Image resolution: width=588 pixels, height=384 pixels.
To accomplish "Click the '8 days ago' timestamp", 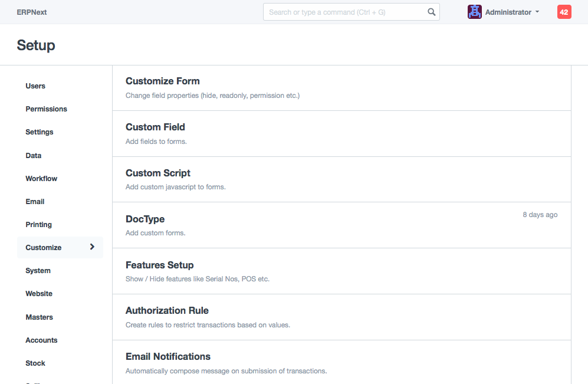I will pos(540,215).
